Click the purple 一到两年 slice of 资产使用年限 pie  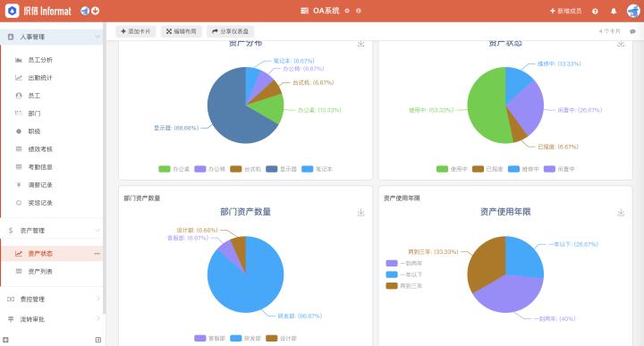click(512, 296)
